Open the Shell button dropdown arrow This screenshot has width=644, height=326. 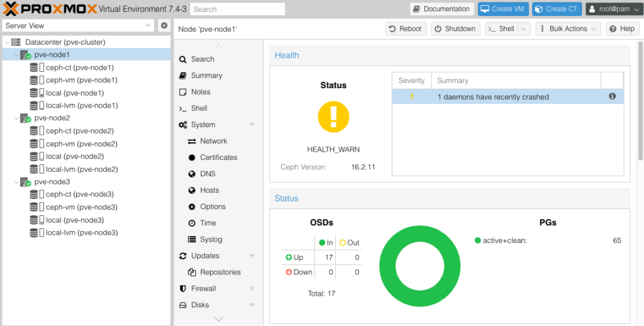coord(523,29)
